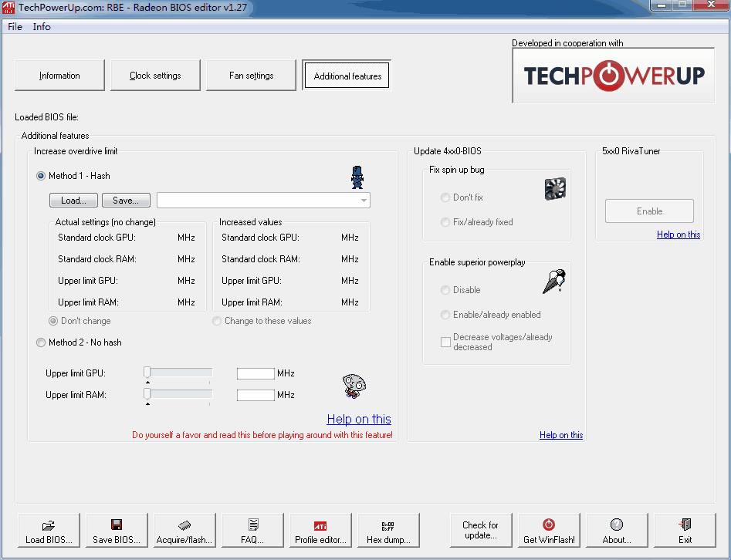Switch to the Fan settings tab
Viewport: 731px width, 560px height.
tap(251, 76)
